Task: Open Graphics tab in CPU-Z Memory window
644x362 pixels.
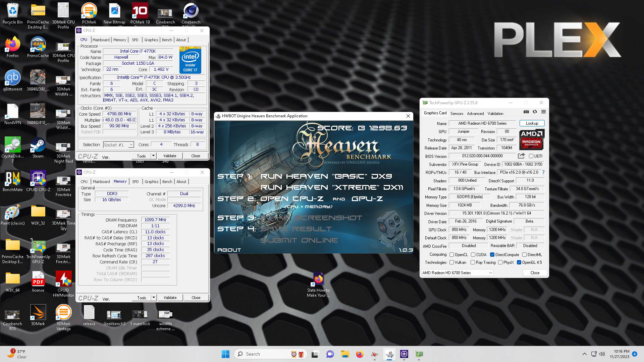Action: pyautogui.click(x=151, y=182)
